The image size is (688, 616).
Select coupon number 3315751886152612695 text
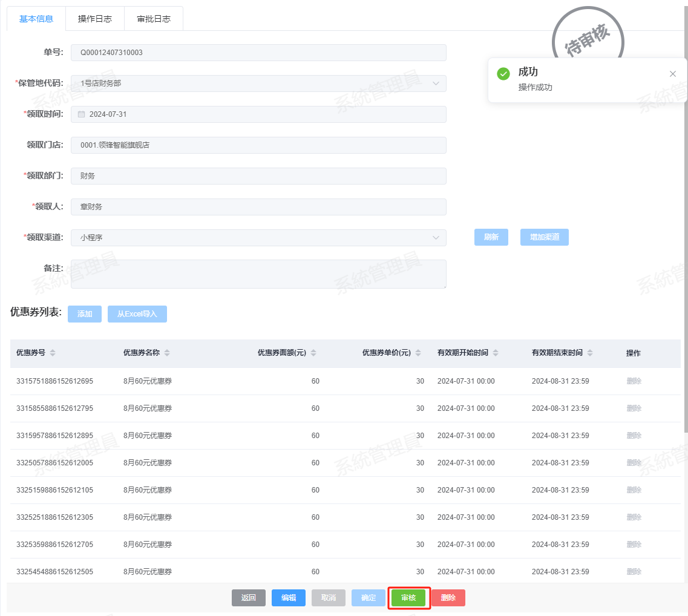point(55,381)
